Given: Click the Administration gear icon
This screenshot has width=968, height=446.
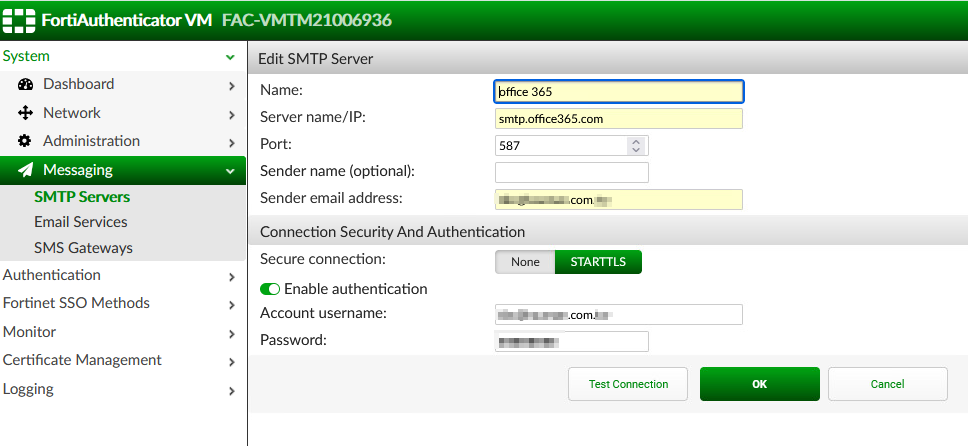Looking at the screenshot, I should [x=26, y=141].
